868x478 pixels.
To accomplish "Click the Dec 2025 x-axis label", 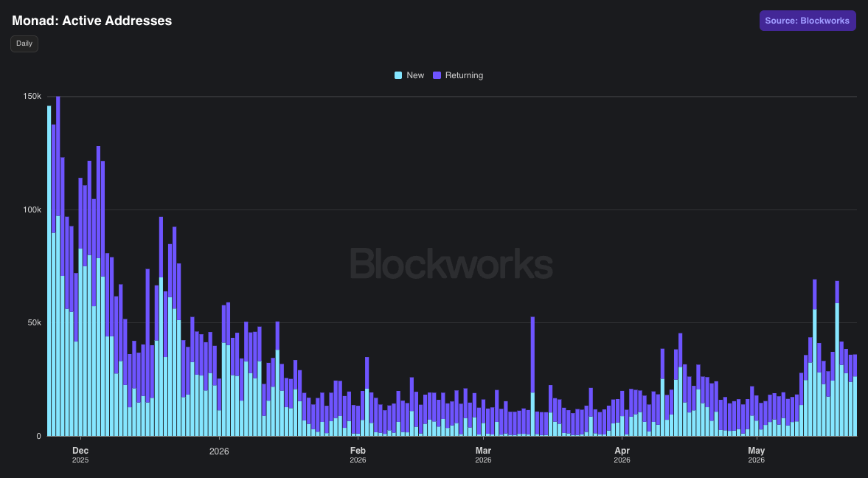I will [x=80, y=454].
